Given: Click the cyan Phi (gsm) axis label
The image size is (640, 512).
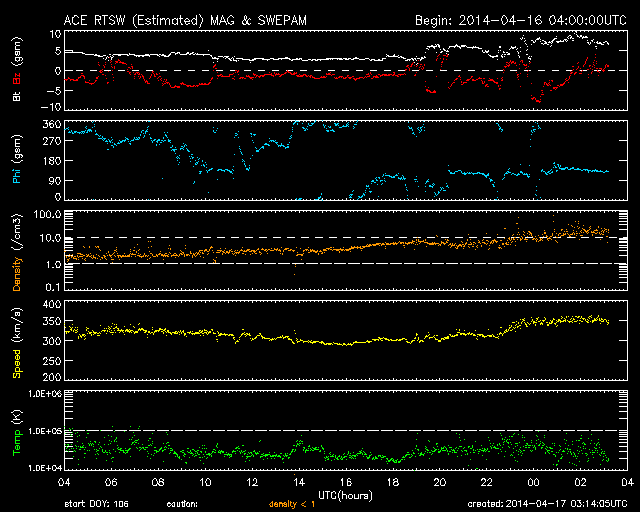Looking at the screenshot, I should click(17, 159).
